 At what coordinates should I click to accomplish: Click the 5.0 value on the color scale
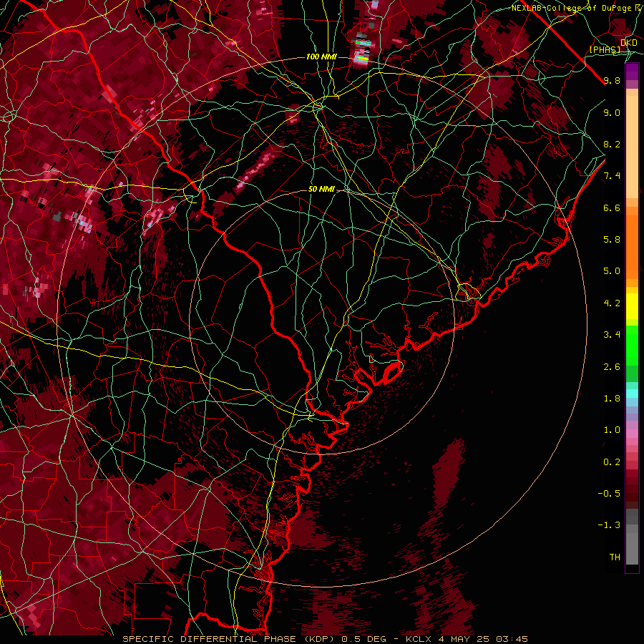click(x=612, y=271)
